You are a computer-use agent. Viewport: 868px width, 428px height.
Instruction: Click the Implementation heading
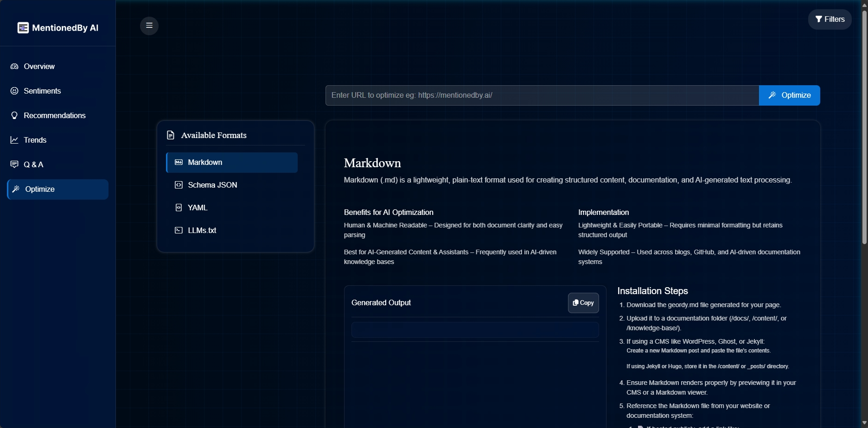click(x=603, y=212)
